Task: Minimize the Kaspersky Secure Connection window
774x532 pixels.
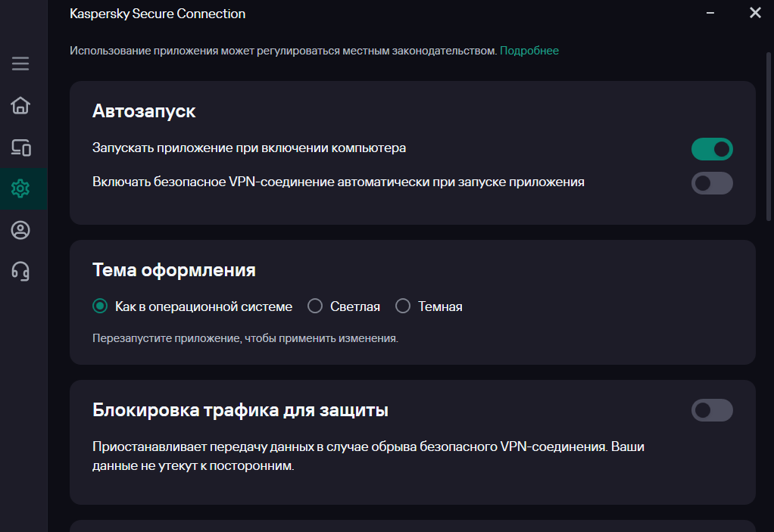Action: pyautogui.click(x=710, y=13)
